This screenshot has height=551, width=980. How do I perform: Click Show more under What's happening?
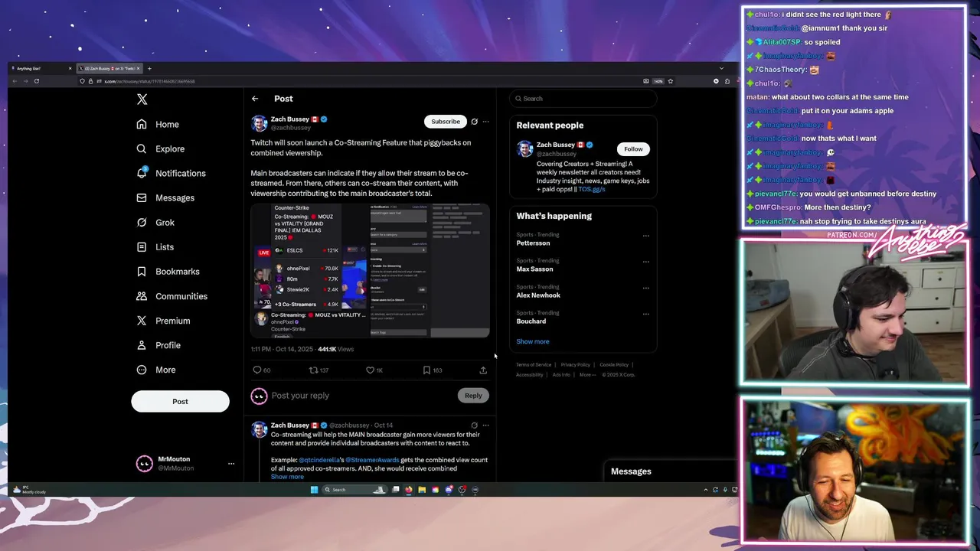point(533,342)
